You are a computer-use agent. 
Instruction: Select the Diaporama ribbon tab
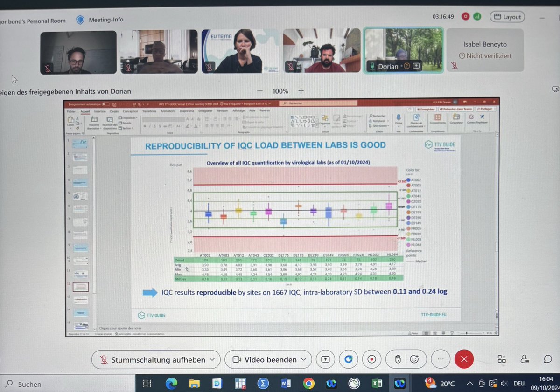point(187,111)
